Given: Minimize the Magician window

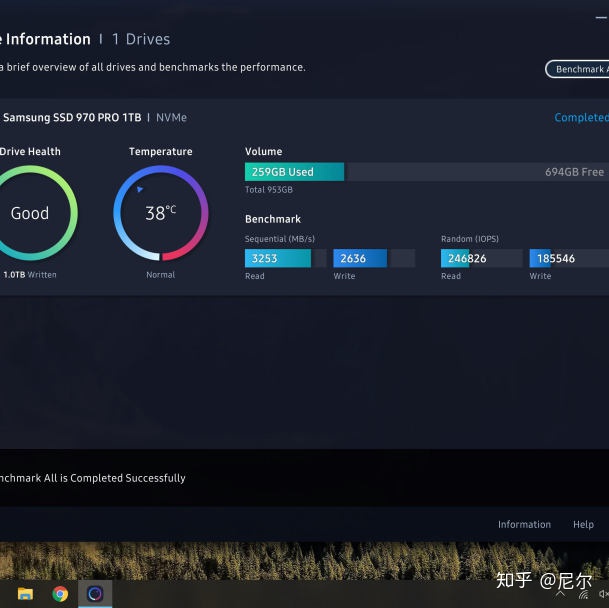Looking at the screenshot, I should click(x=602, y=17).
